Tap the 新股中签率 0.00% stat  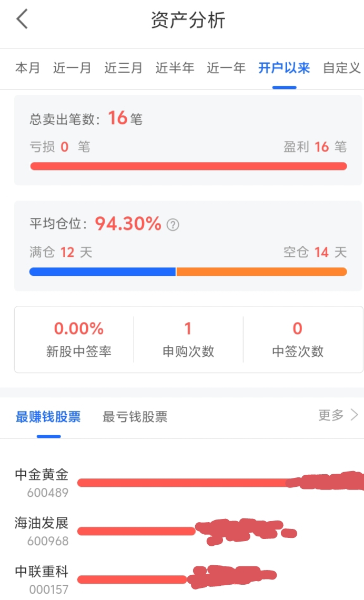pos(79,339)
